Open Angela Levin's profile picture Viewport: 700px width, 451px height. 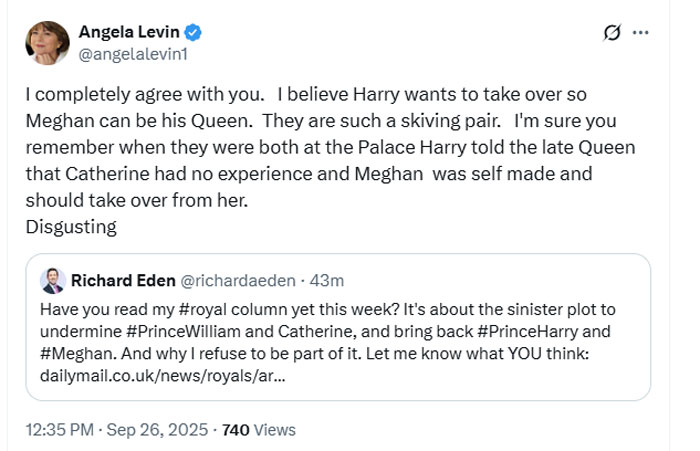pos(47,43)
